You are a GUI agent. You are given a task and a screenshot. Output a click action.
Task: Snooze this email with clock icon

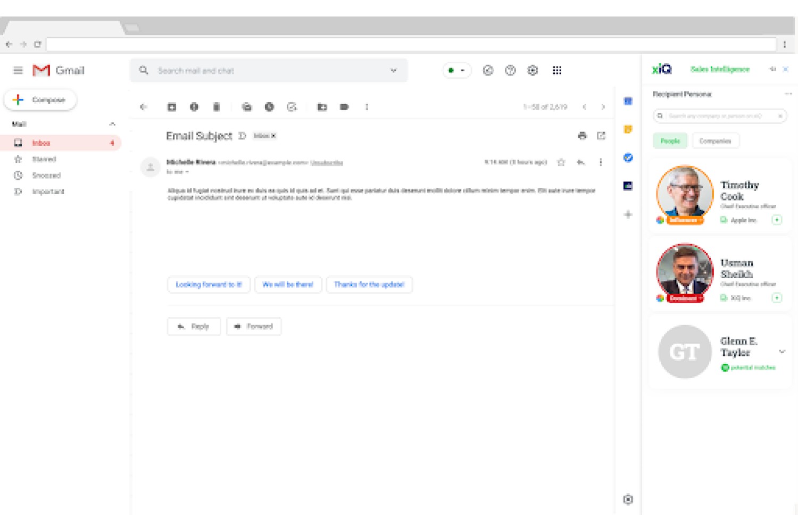coord(269,107)
